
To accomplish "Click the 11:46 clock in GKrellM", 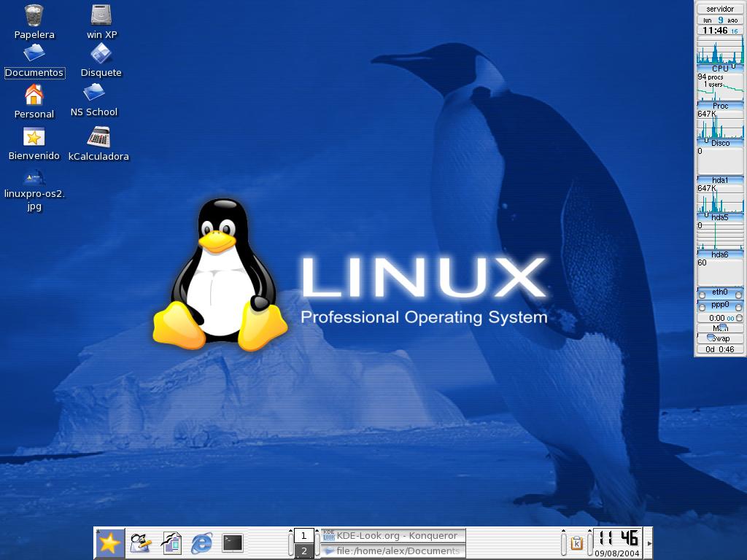I will click(720, 31).
